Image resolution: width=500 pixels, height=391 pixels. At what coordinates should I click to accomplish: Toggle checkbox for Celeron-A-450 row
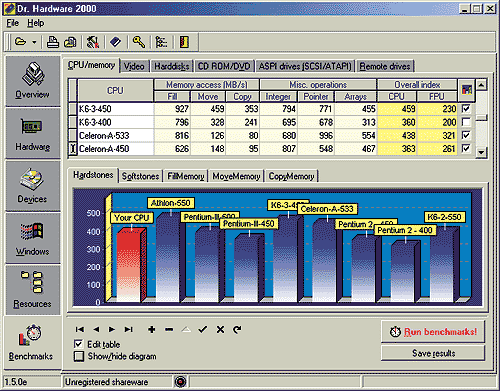point(466,148)
